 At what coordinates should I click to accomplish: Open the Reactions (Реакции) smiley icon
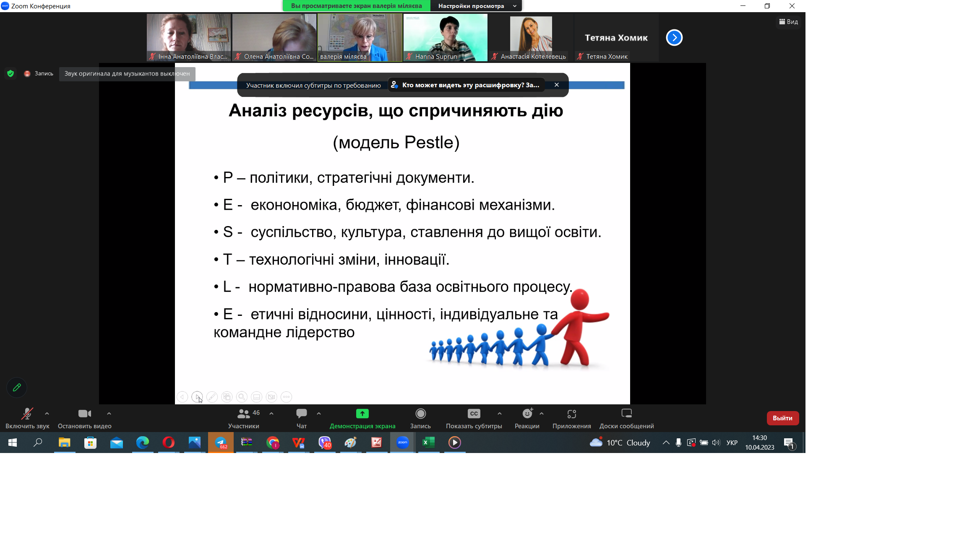[x=527, y=414]
